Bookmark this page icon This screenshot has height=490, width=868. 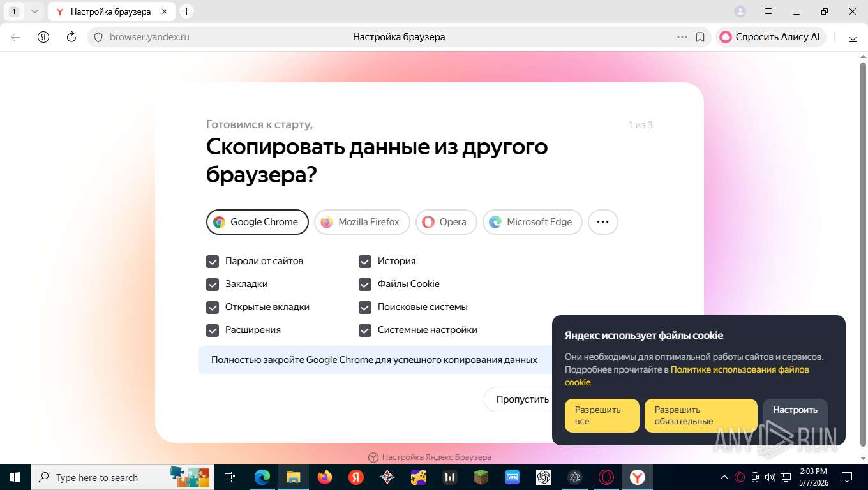pos(700,37)
